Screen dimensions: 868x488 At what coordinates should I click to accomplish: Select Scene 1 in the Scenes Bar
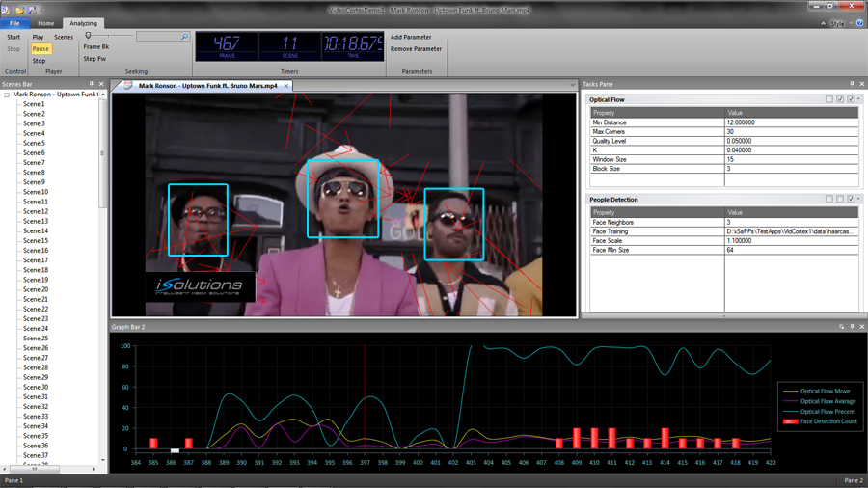pyautogui.click(x=34, y=104)
